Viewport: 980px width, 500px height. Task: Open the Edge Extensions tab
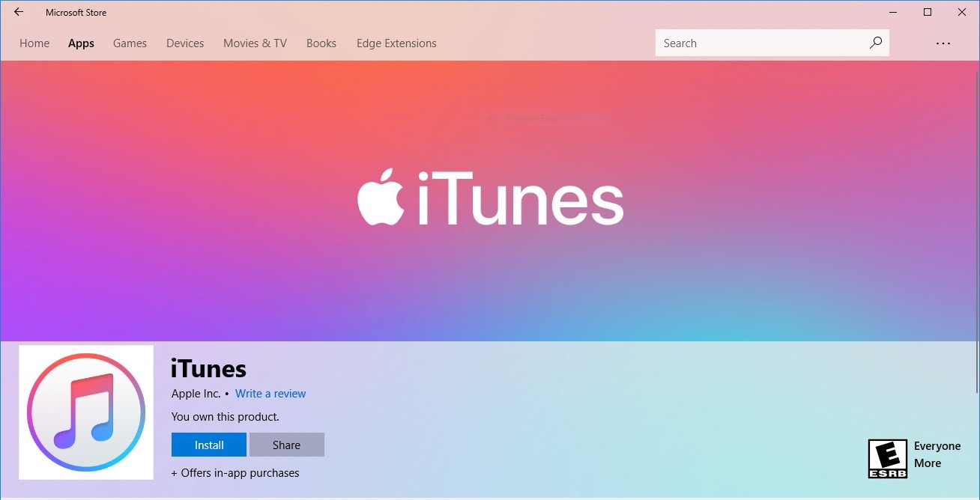pyautogui.click(x=396, y=43)
